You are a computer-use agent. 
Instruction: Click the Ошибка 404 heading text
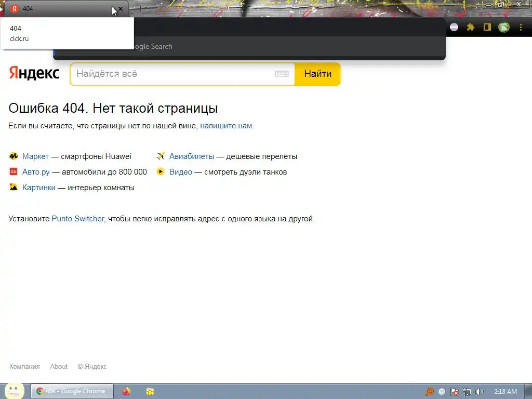point(113,108)
